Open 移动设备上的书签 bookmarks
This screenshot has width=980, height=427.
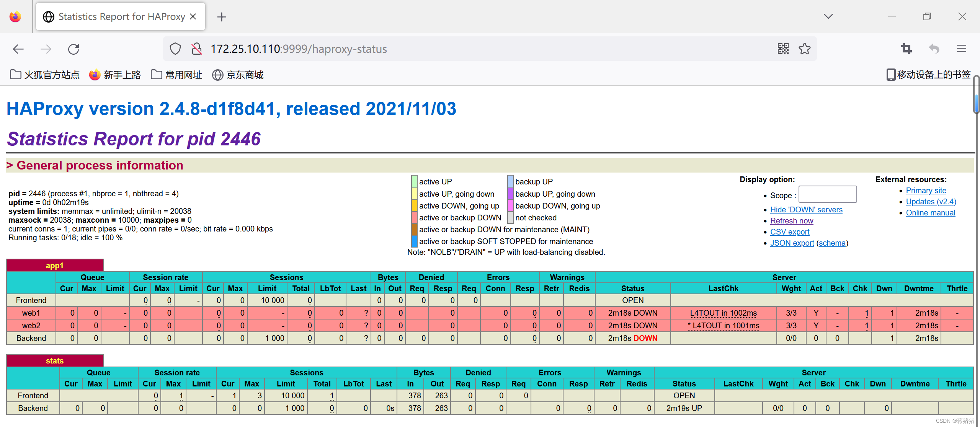(x=929, y=75)
